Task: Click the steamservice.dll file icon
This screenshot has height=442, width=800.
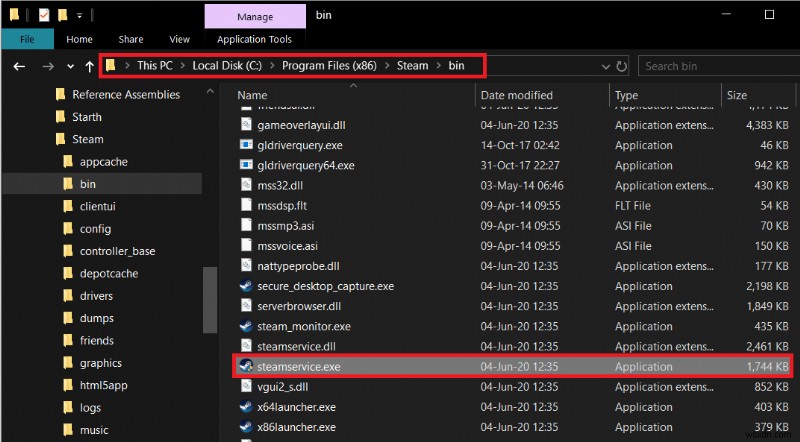Action: 246,346
